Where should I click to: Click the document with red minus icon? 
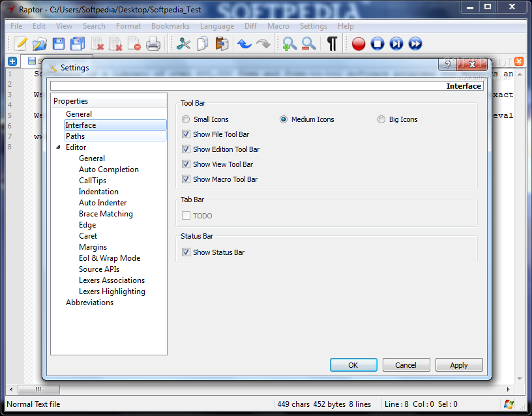(x=134, y=44)
